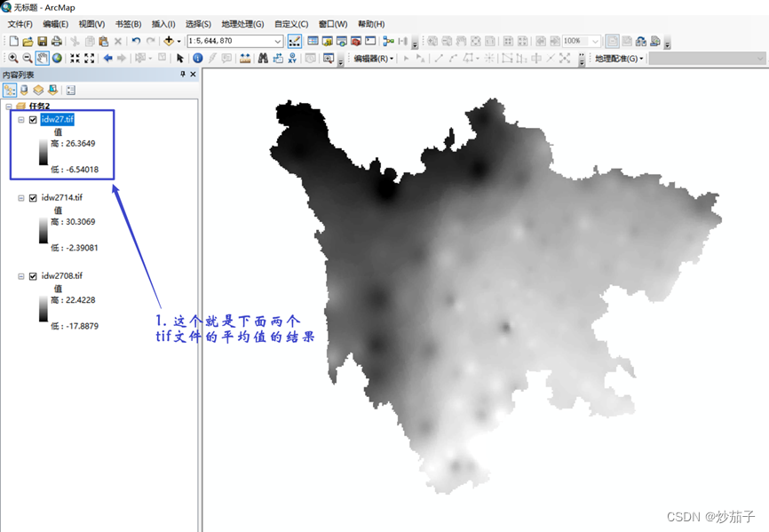Image resolution: width=769 pixels, height=532 pixels.
Task: Switch to List By Source view
Action: (x=24, y=90)
